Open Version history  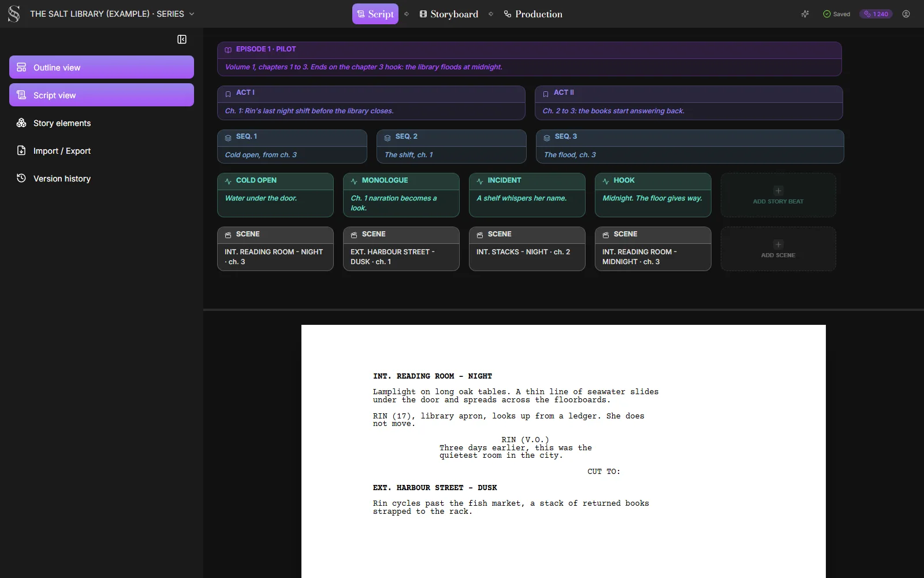coord(102,178)
